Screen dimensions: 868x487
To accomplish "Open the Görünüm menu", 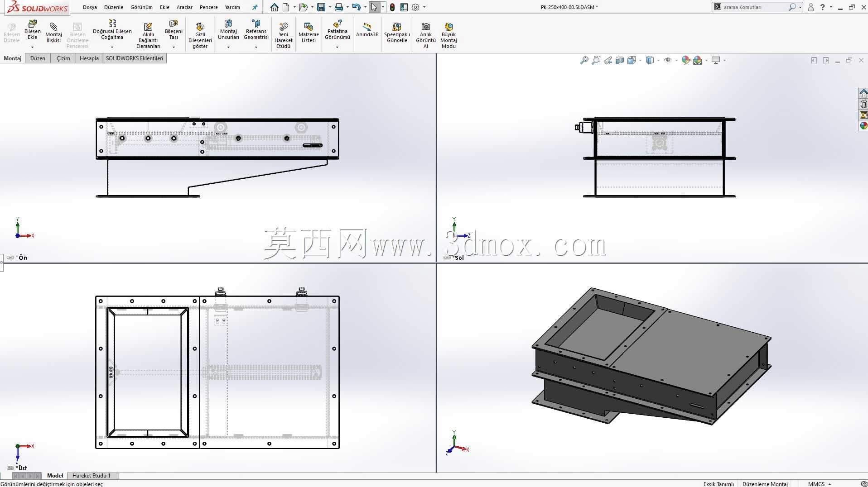I will (141, 7).
